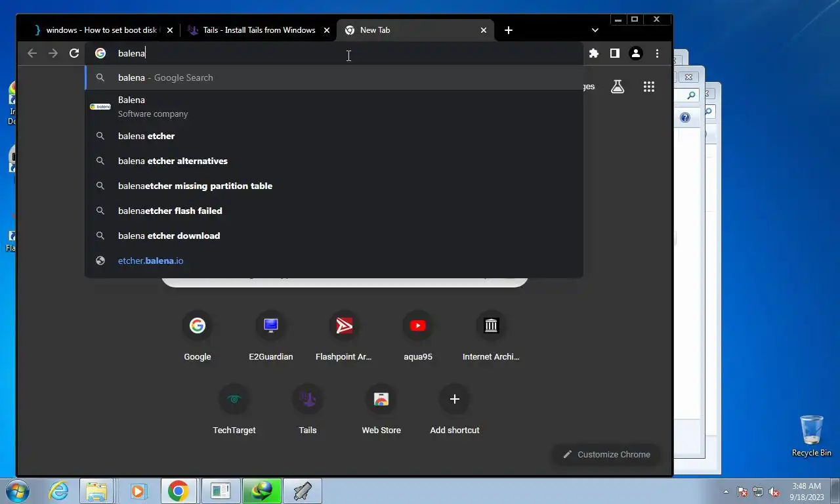The height and width of the screenshot is (504, 840).
Task: Open the Tails shortcut tile
Action: click(x=308, y=410)
